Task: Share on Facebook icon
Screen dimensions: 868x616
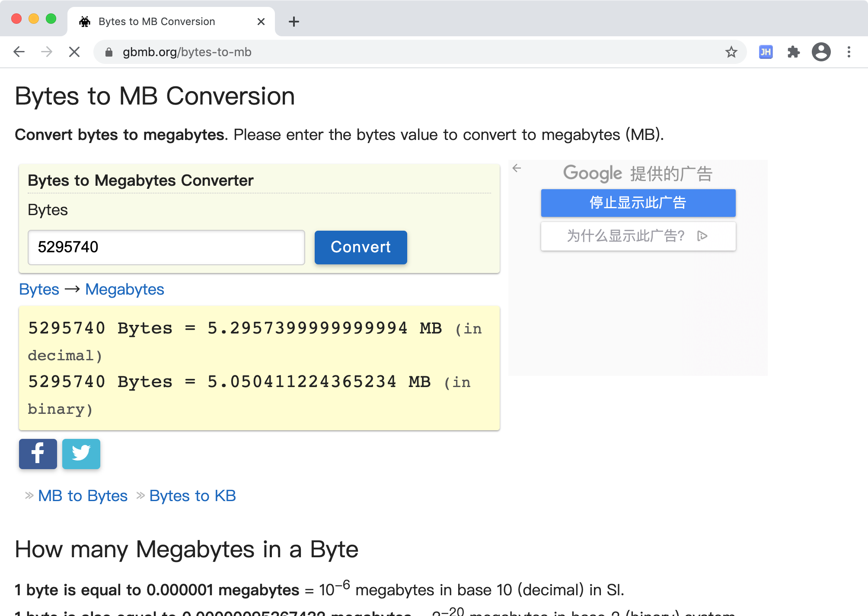Action: [38, 454]
